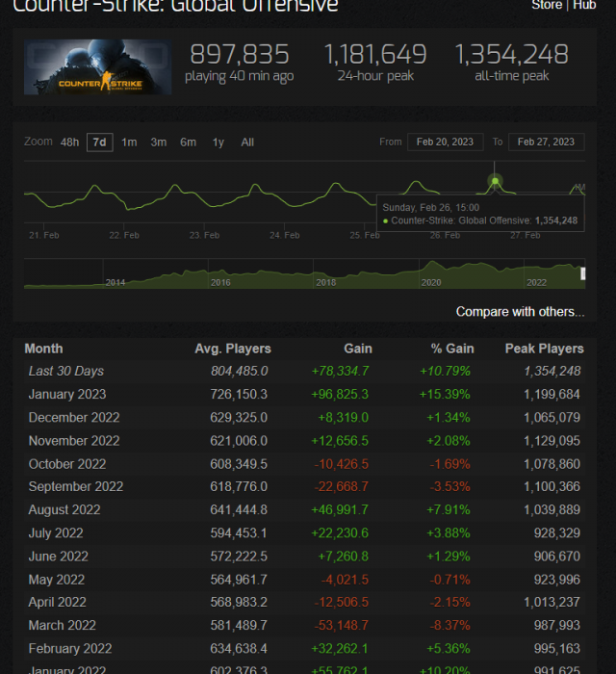616x674 pixels.
Task: Open the Hub link
Action: point(583,5)
